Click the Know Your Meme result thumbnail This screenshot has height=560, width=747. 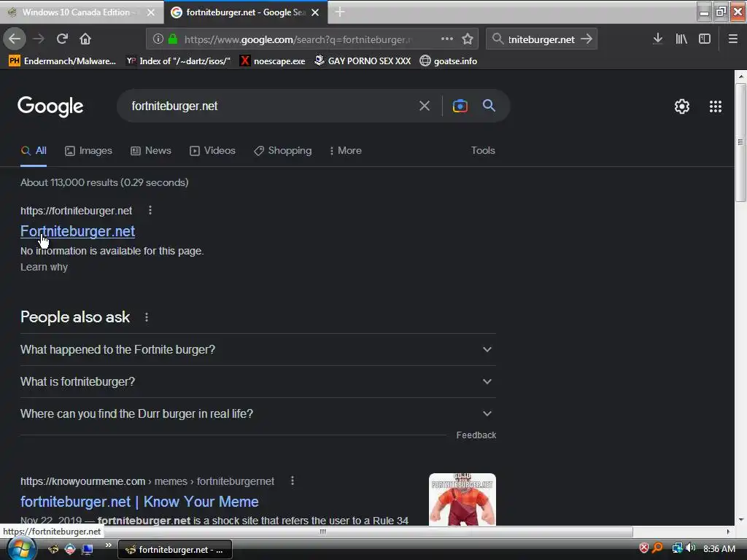[462, 499]
